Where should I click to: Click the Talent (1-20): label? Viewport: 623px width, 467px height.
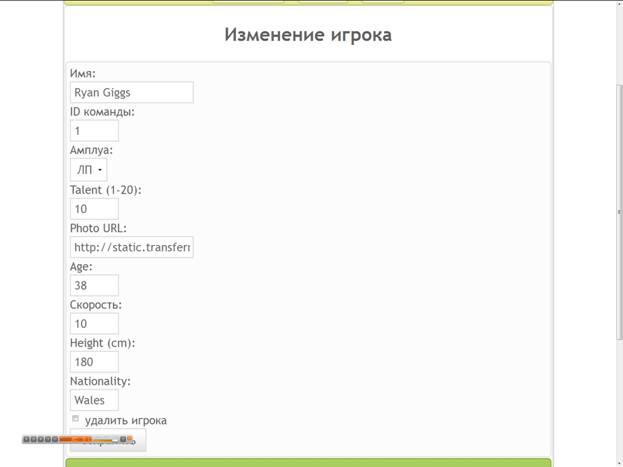(x=106, y=190)
